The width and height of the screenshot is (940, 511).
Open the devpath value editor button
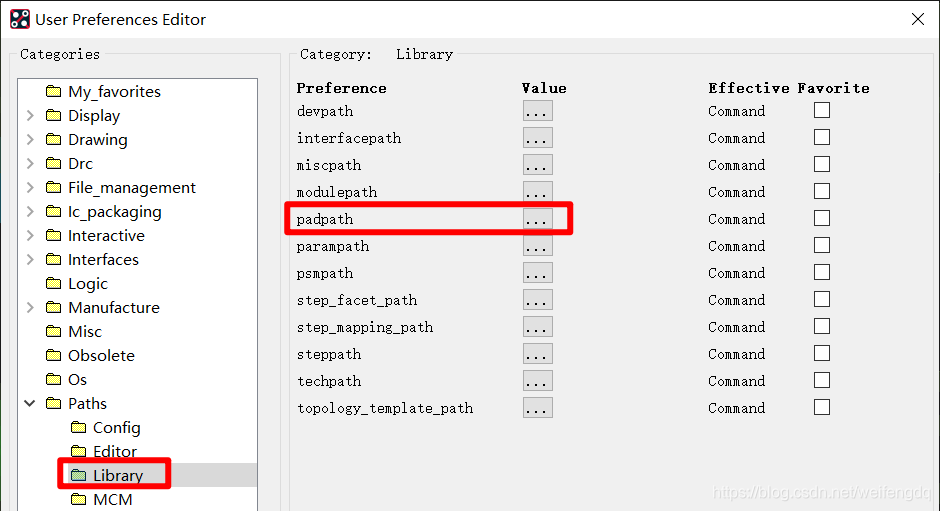tap(537, 111)
